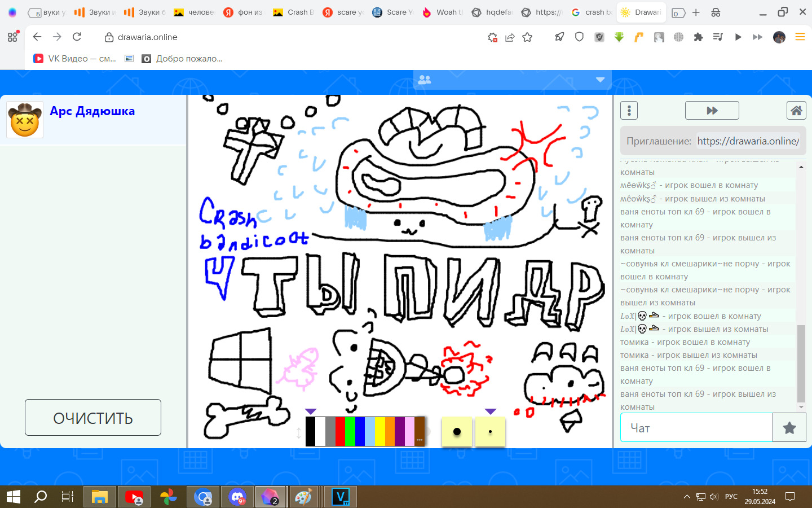Expand the color palette purple triangle
This screenshot has width=812, height=508.
(311, 411)
